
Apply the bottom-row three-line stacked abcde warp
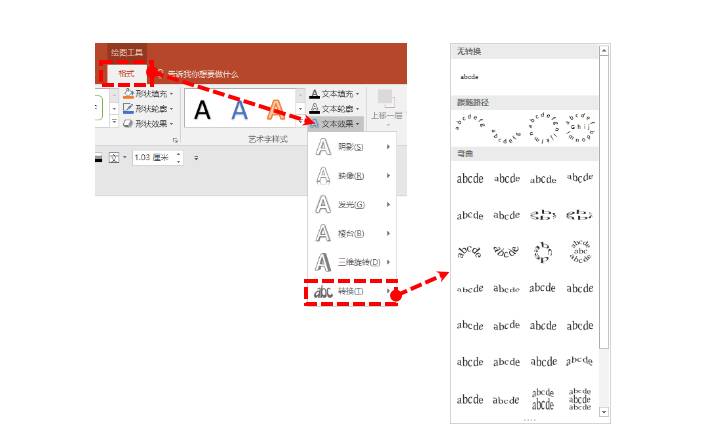click(580, 399)
